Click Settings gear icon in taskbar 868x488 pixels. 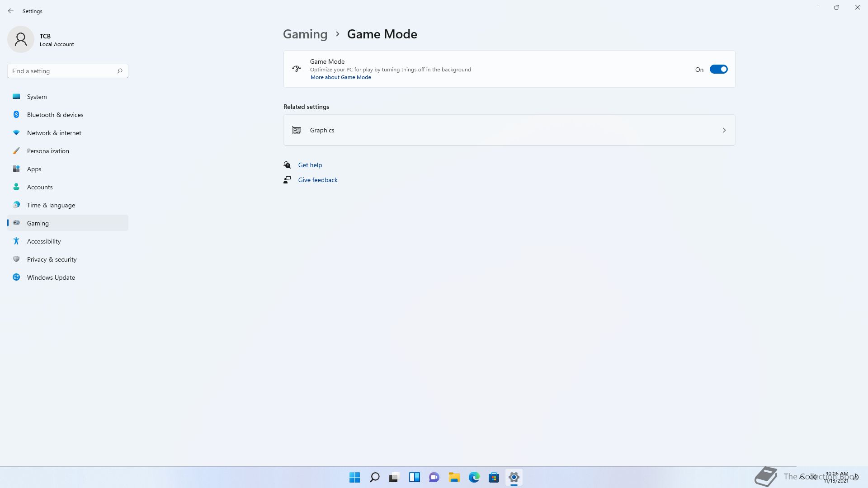point(514,477)
